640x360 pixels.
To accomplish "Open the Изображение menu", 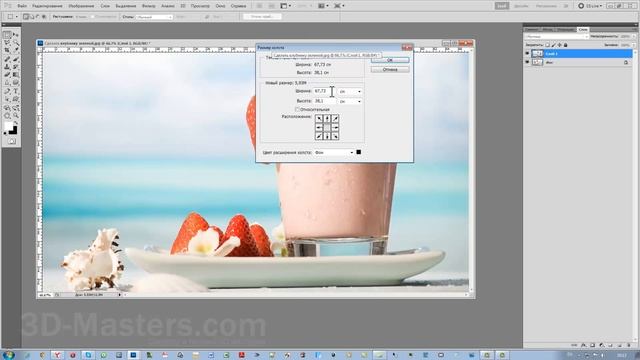I will [x=81, y=6].
